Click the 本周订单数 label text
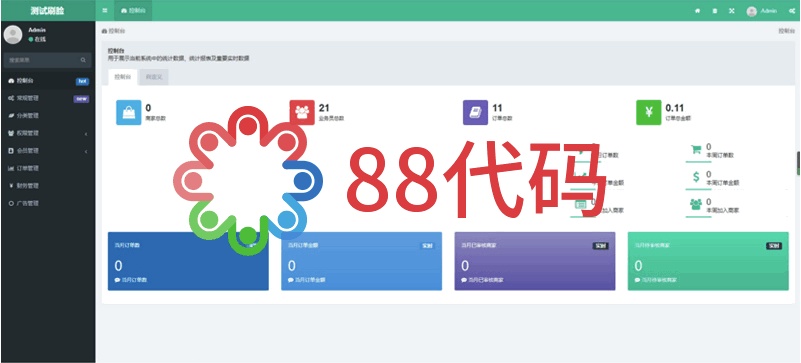Image resolution: width=801 pixels, height=363 pixels. tap(720, 155)
